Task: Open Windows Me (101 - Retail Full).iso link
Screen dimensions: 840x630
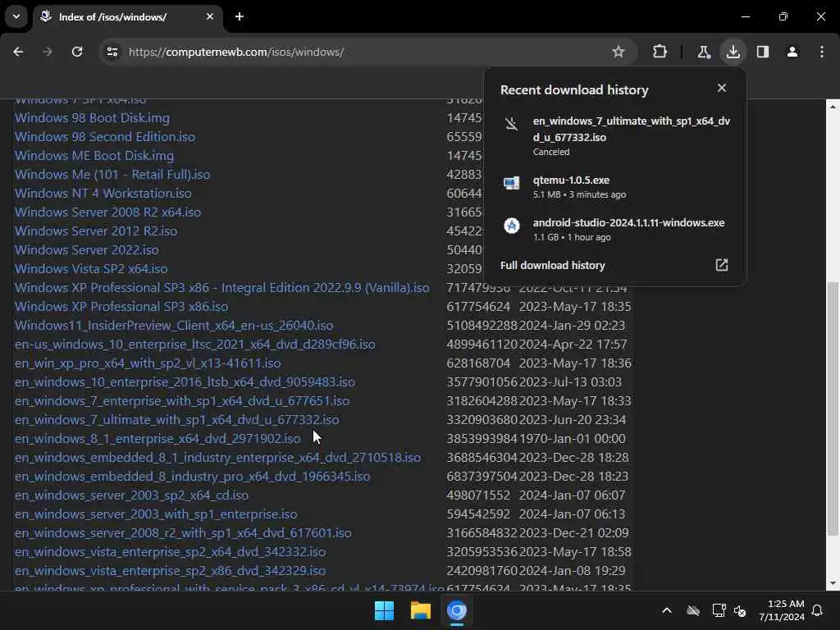Action: (112, 174)
